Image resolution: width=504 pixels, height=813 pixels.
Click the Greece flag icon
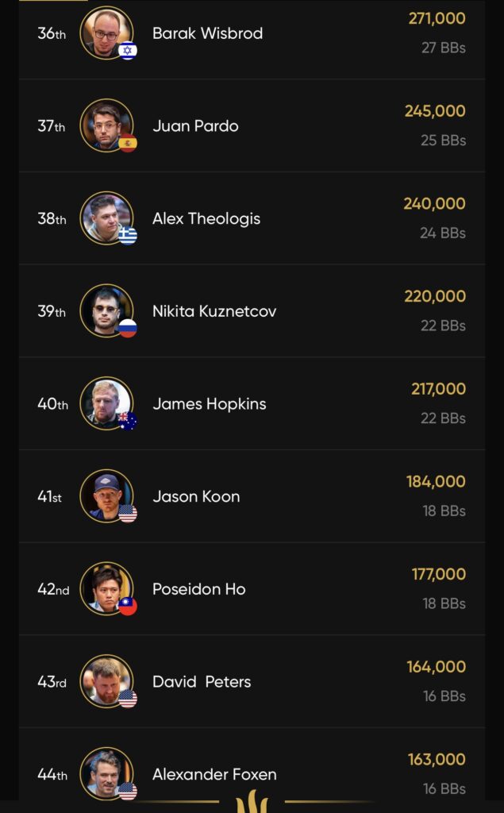point(128,236)
